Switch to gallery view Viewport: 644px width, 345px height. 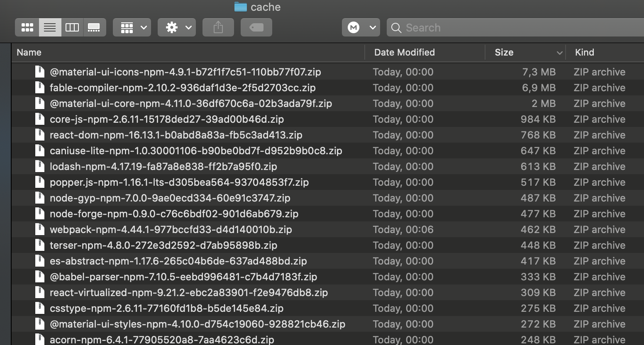click(x=94, y=27)
